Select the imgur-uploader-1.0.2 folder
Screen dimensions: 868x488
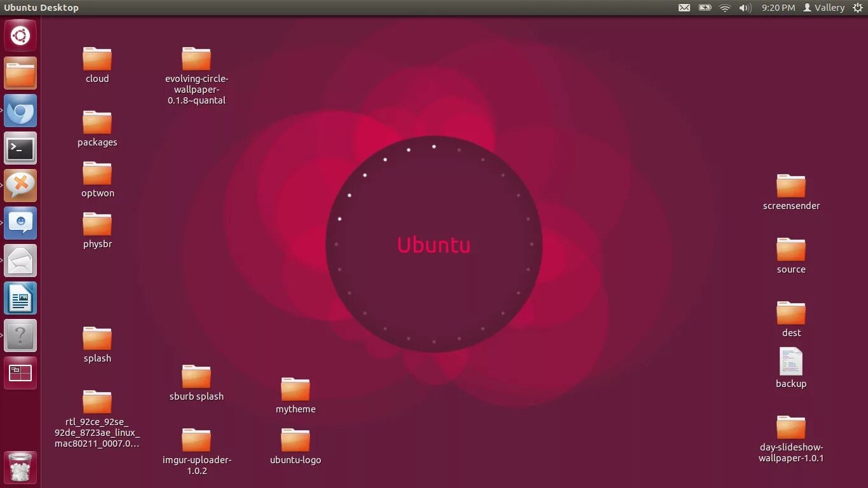pyautogui.click(x=196, y=452)
